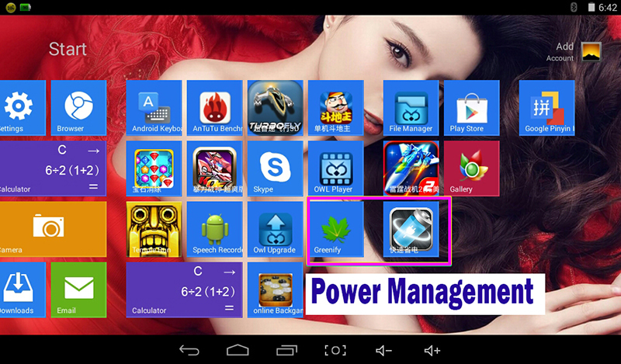Launch the Temple Run game

click(154, 229)
